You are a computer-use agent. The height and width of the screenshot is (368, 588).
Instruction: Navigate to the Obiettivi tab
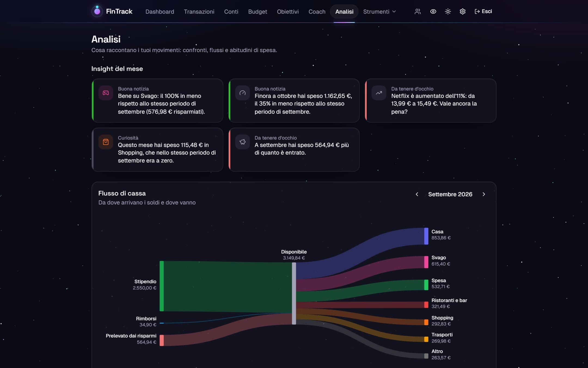click(x=288, y=11)
